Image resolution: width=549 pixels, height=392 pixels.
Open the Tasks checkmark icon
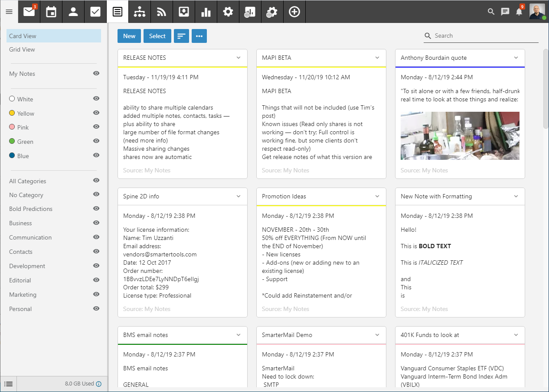coord(95,12)
